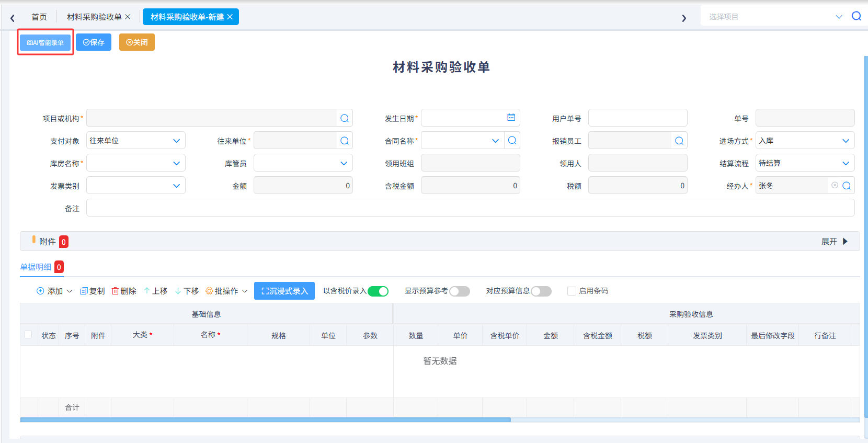Click 复制 row copy tool
Image resolution: width=868 pixels, height=443 pixels.
(x=92, y=291)
